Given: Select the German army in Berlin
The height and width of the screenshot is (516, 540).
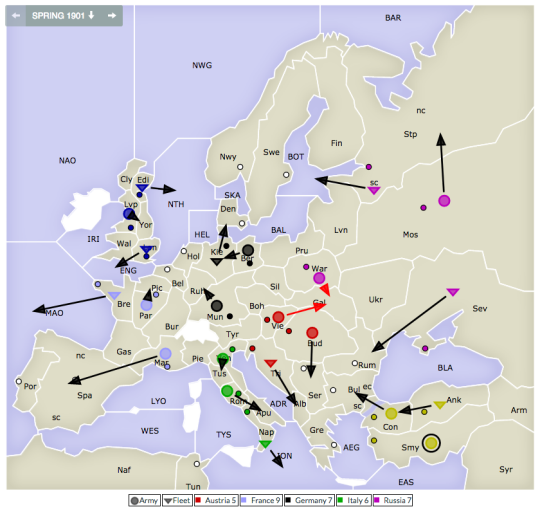Looking at the screenshot, I should click(248, 250).
